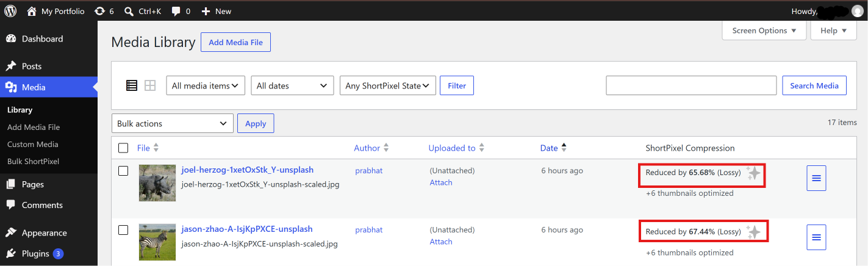Sort by File column
The height and width of the screenshot is (266, 868).
(148, 148)
